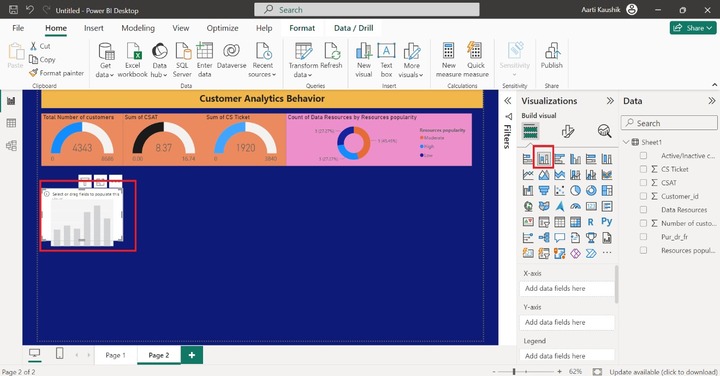Select the donut chart visual
Image resolution: width=720 pixels, height=376 pixels.
(591, 191)
